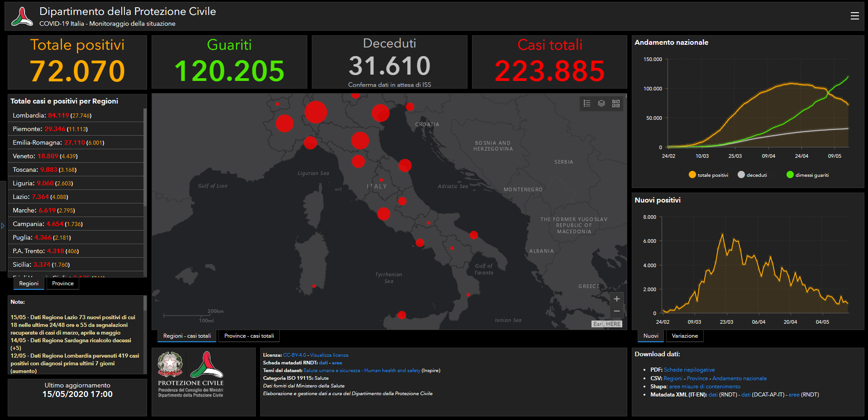Click the 15/05/2020 17:00 update timestamp
This screenshot has width=868, height=420.
77,394
